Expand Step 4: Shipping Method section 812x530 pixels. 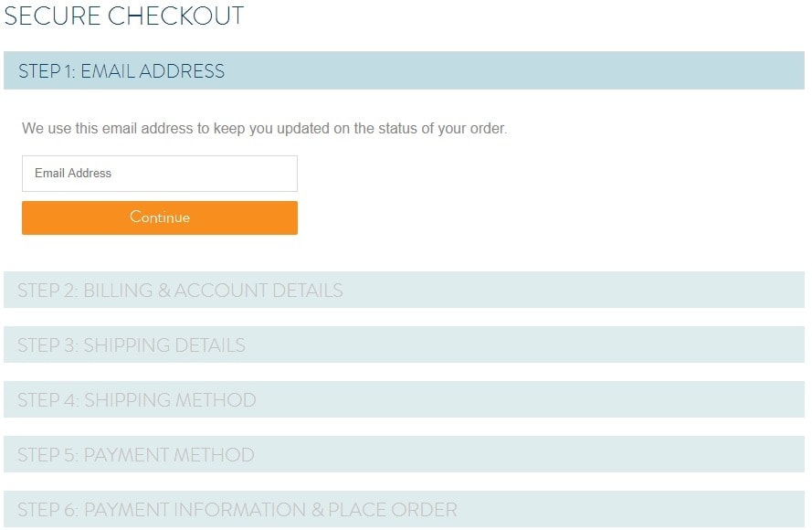tap(404, 400)
